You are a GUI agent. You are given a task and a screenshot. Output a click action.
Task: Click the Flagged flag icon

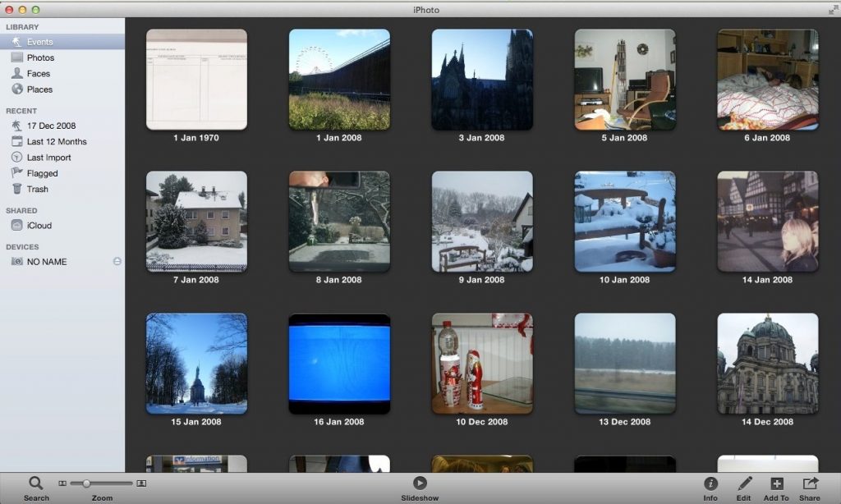[x=17, y=172]
